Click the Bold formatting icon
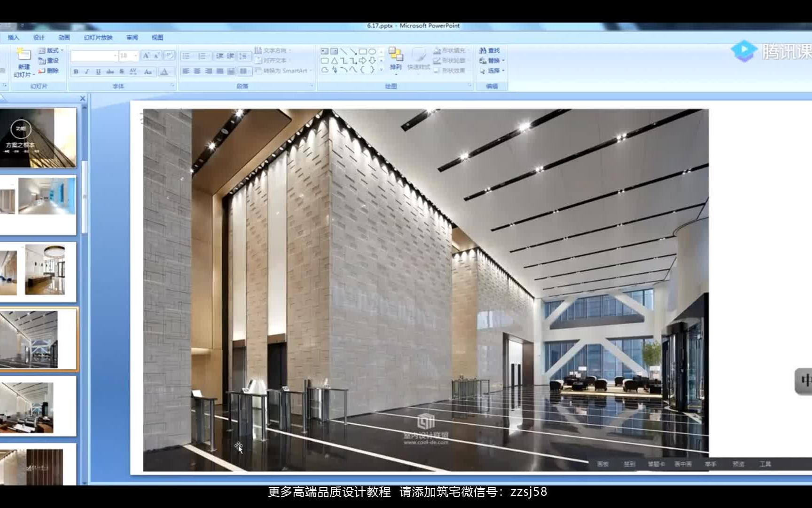Viewport: 812px width, 508px height. coord(77,71)
